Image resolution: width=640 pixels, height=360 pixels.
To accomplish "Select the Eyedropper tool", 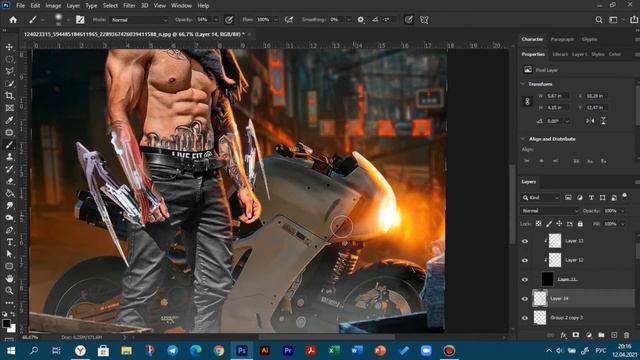I will point(9,120).
